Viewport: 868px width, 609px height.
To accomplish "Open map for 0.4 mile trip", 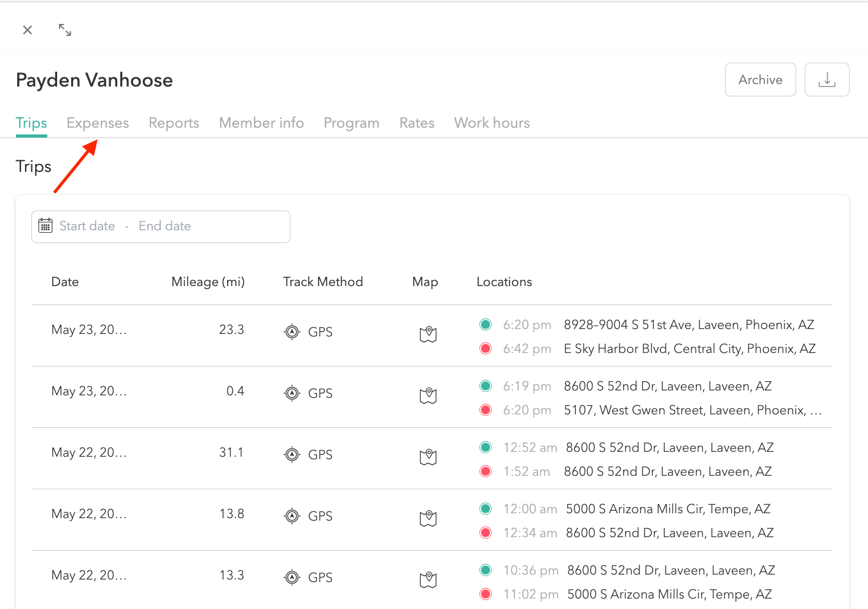I will coord(428,396).
